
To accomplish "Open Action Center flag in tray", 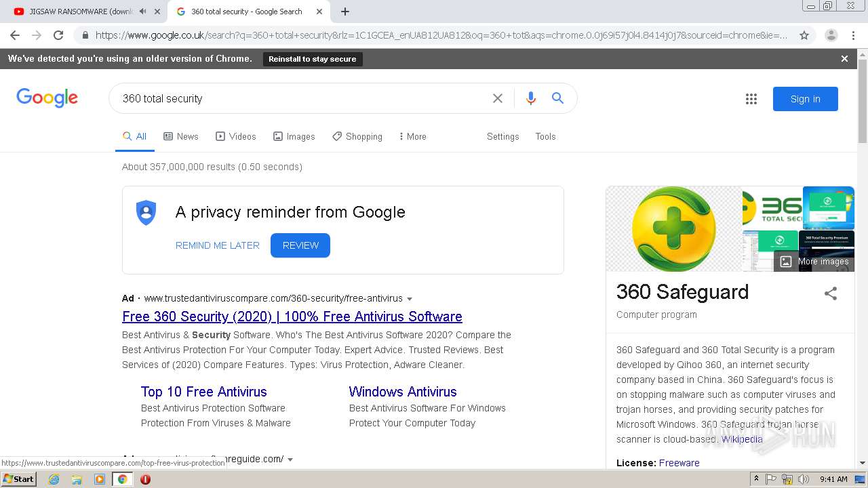I will 772,479.
